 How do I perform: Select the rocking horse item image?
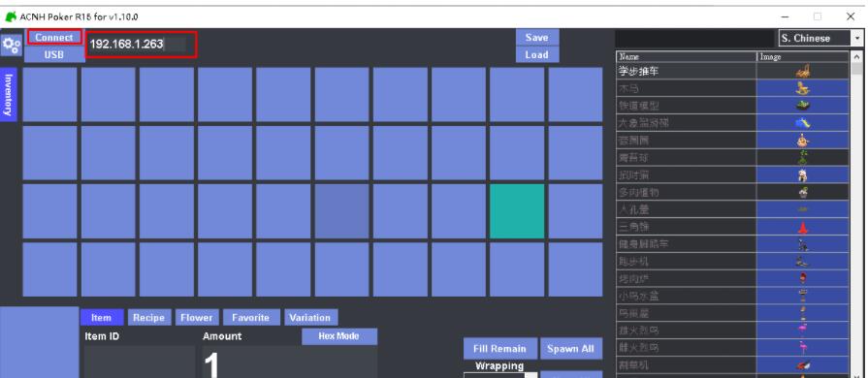(x=803, y=88)
